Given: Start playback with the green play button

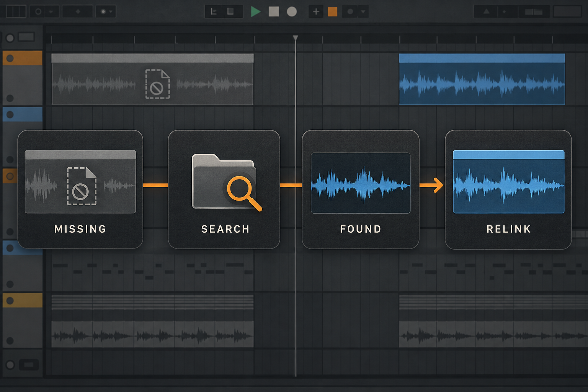Looking at the screenshot, I should click(256, 11).
